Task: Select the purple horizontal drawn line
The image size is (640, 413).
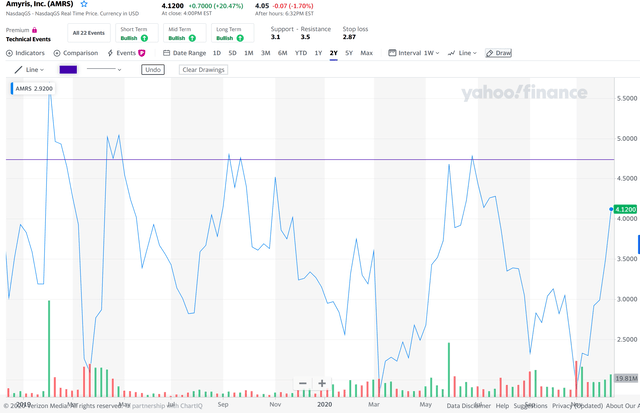Action: [x=310, y=160]
